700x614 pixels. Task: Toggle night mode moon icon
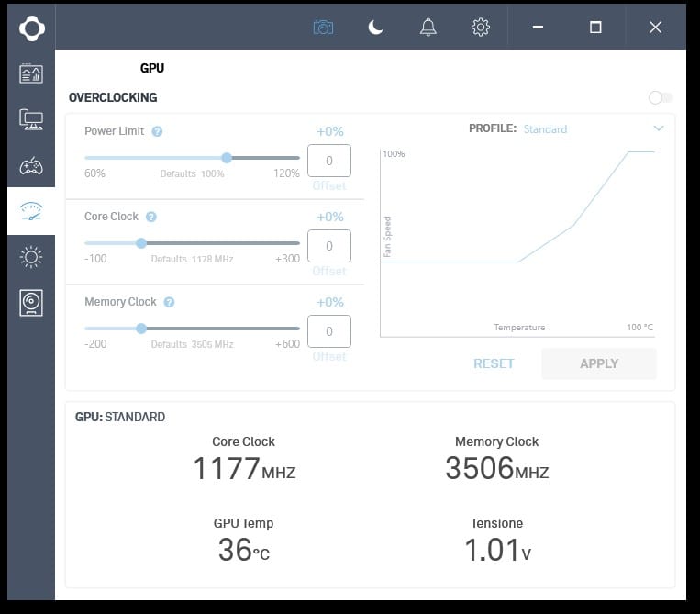coord(375,28)
